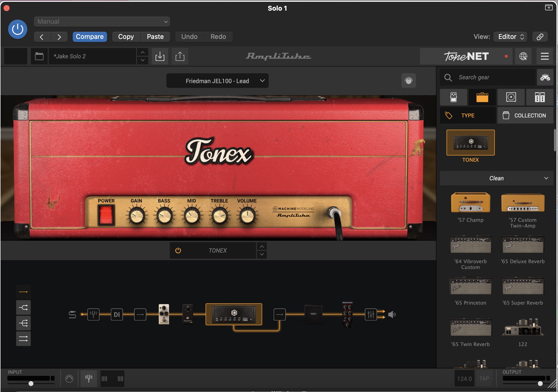The width and height of the screenshot is (558, 392).
Task: Click the DI block in chain
Action: (x=117, y=314)
